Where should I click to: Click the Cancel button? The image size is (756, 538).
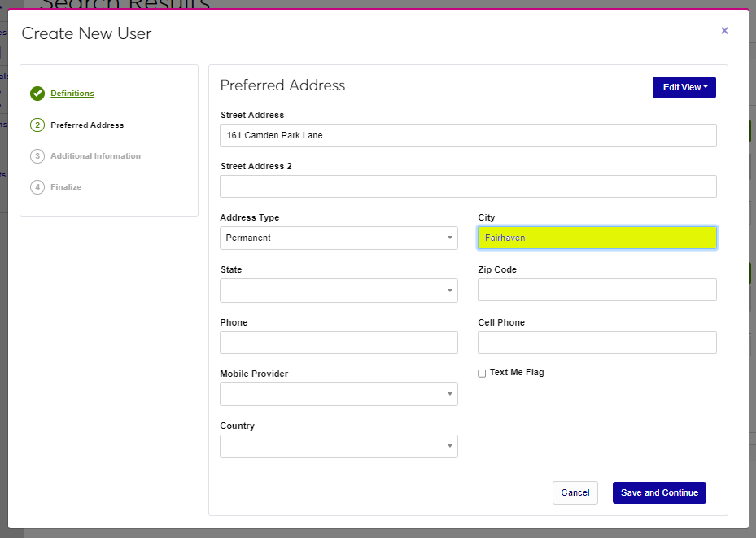575,492
